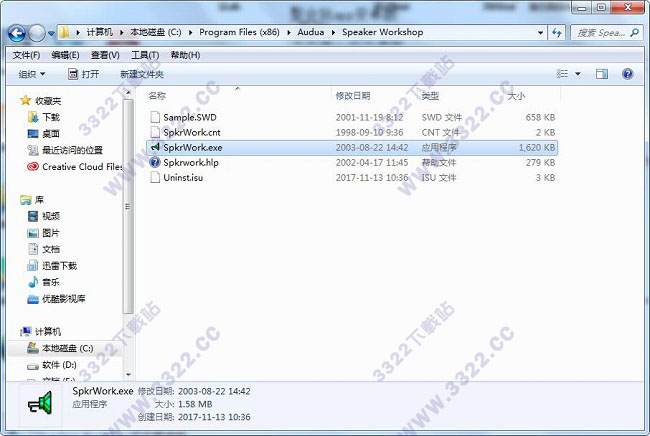Select the SpkrWork.cnt file
The image size is (650, 436).
[192, 132]
